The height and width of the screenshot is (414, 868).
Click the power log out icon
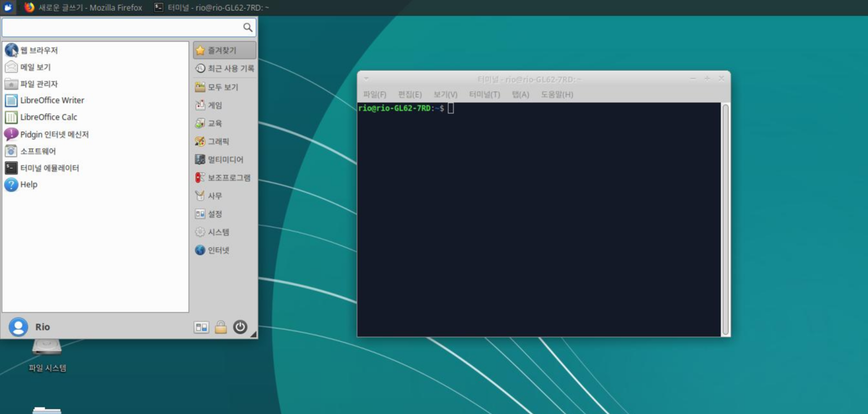click(240, 327)
